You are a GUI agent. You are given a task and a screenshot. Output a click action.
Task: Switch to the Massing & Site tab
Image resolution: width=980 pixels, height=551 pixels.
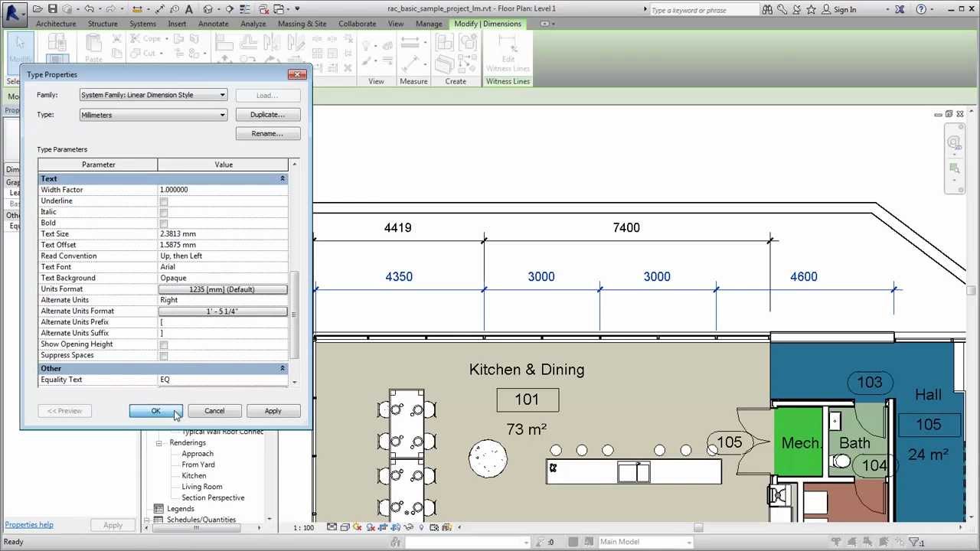point(302,24)
